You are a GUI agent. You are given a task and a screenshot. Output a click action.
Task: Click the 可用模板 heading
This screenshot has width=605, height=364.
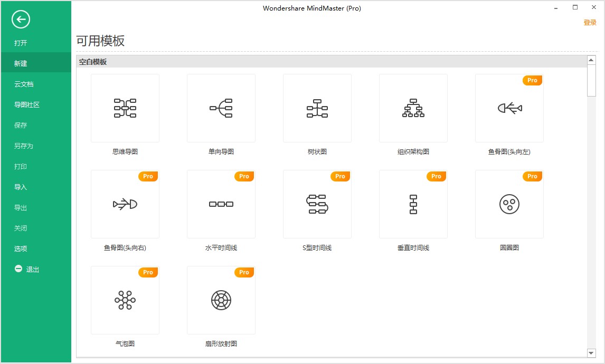(100, 41)
